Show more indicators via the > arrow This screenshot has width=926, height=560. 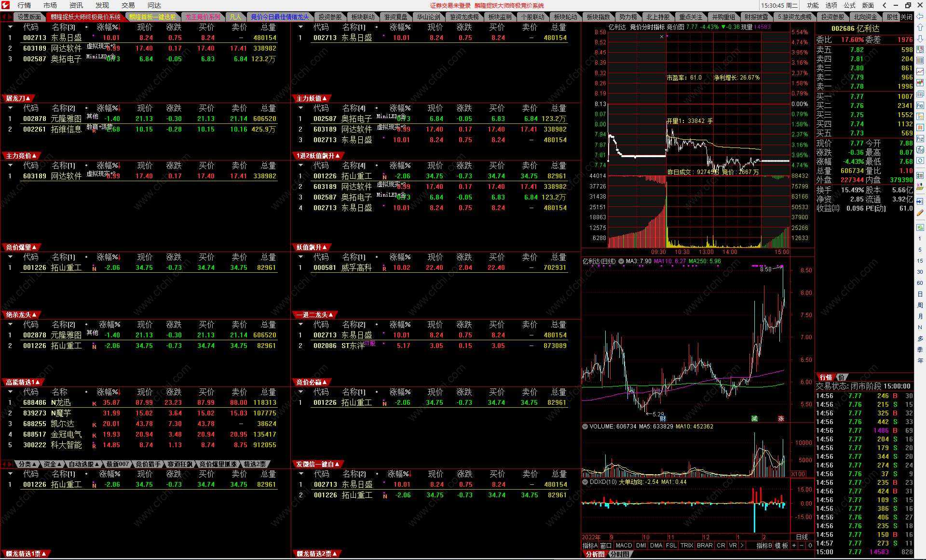tap(742, 546)
